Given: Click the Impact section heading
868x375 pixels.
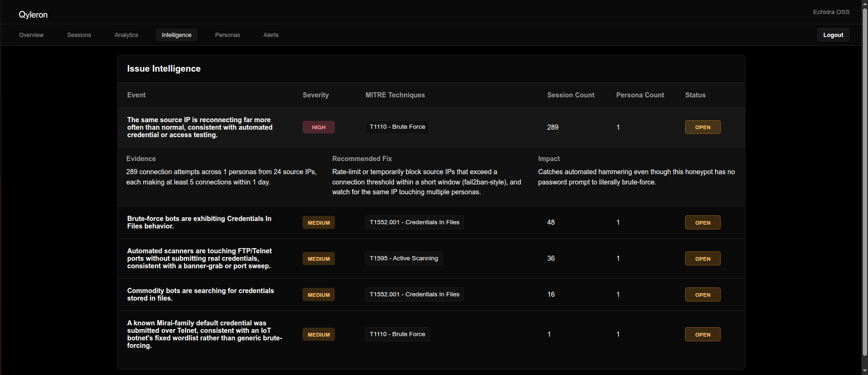Looking at the screenshot, I should point(549,159).
